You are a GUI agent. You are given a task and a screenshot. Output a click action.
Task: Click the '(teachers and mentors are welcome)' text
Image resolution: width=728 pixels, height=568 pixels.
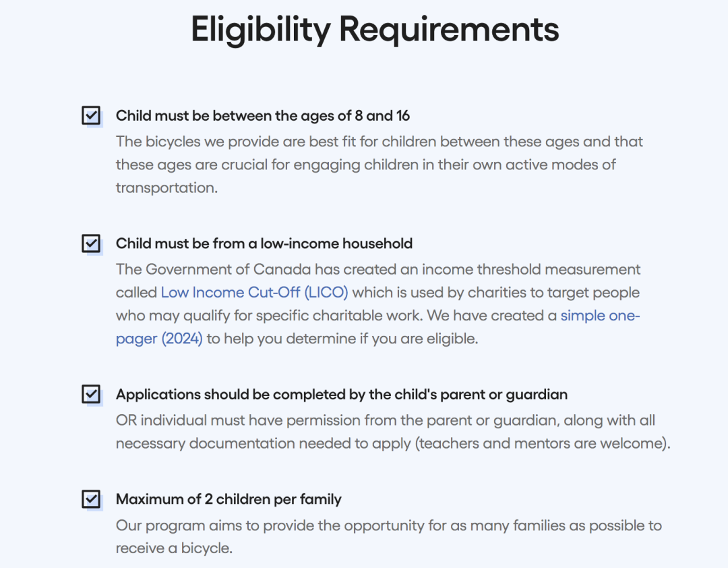[543, 443]
